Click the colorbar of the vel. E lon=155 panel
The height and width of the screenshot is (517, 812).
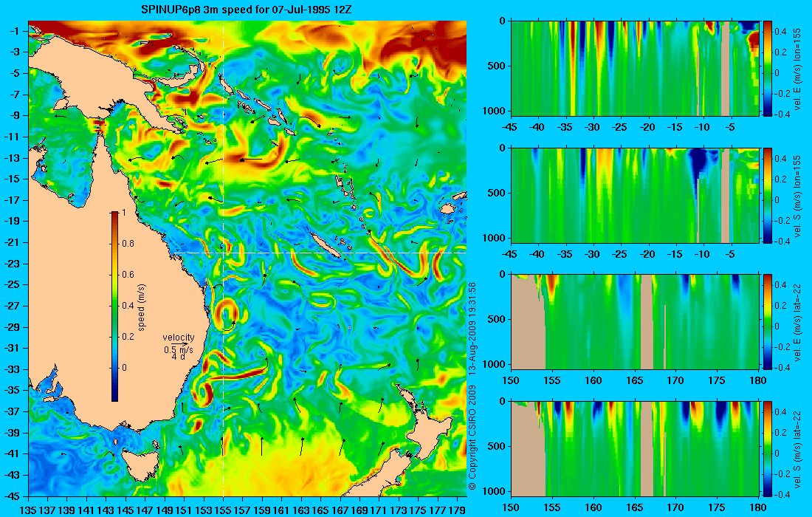[x=767, y=69]
